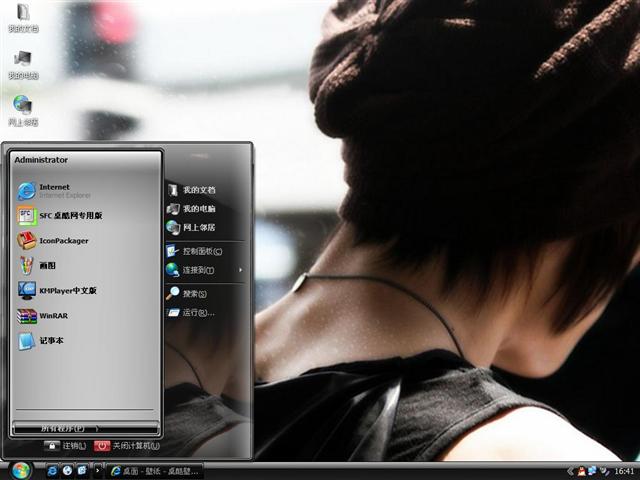Image resolution: width=640 pixels, height=480 pixels.
Task: Click the 注销(L) log off button
Action: (x=65, y=446)
